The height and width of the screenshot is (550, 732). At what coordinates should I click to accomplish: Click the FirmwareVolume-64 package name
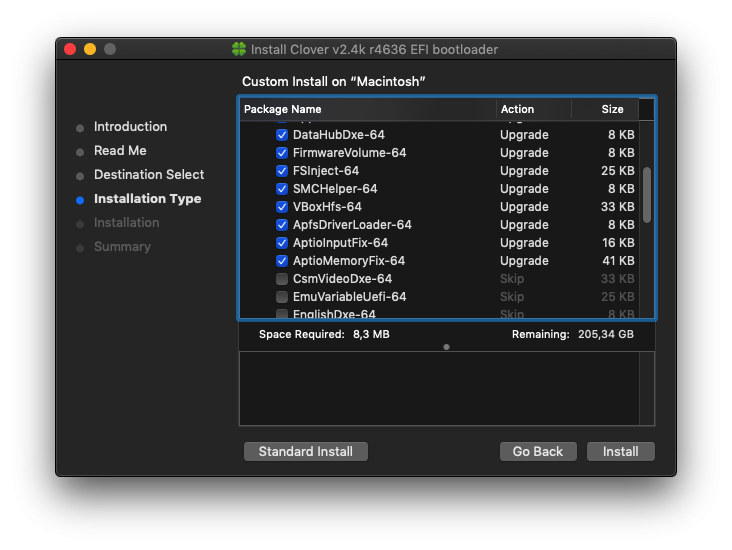click(349, 153)
